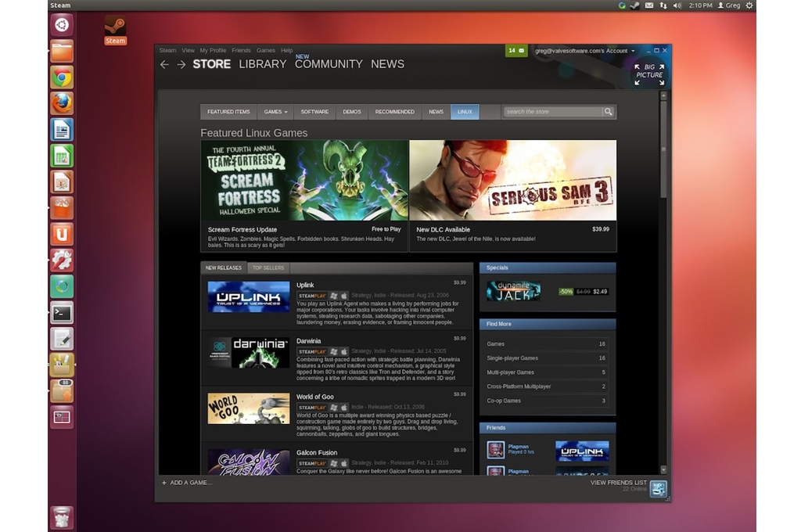Click the Big Picture mode icon
This screenshot has width=801, height=532.
[x=648, y=74]
